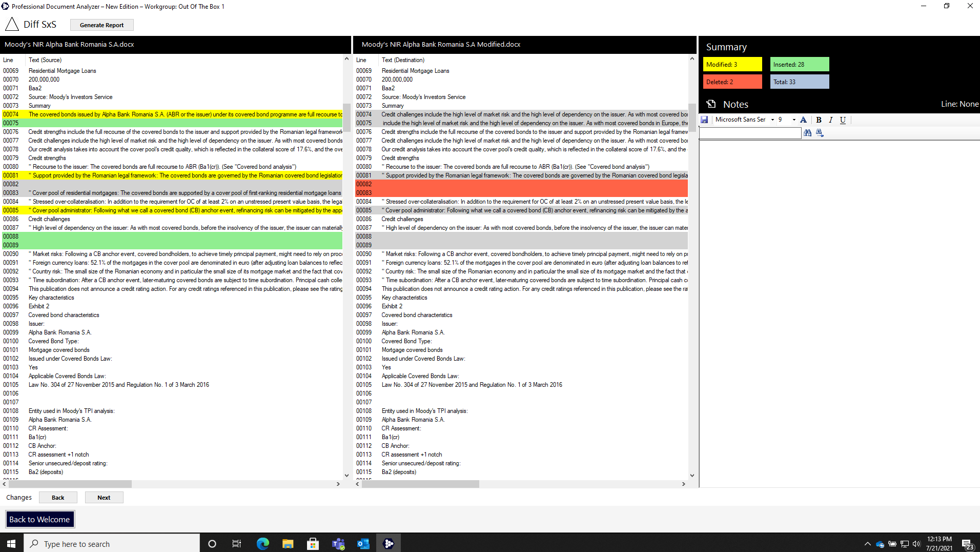Image resolution: width=980 pixels, height=552 pixels.
Task: Open Microsoft Edge from the taskbar
Action: (x=262, y=543)
